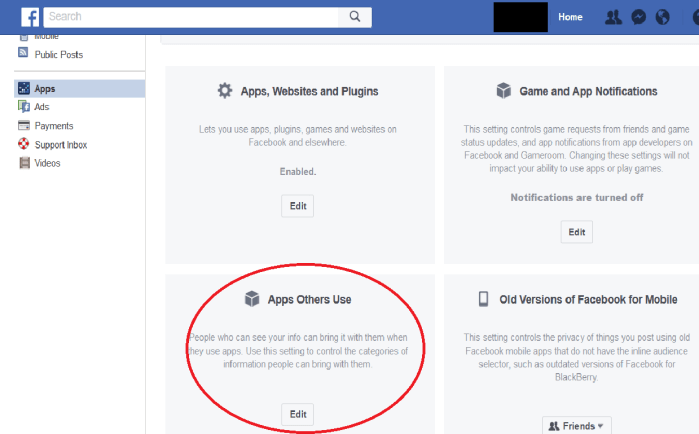Click the search magnifier button
This screenshot has width=699, height=434.
355,16
